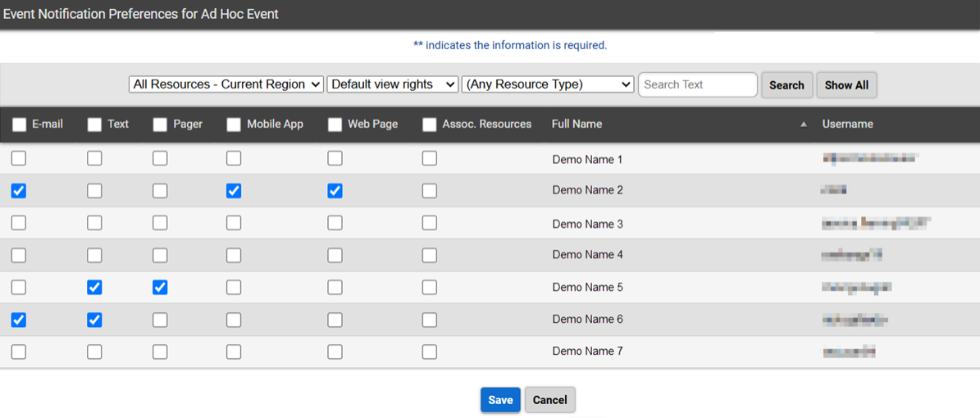This screenshot has width=980, height=418.
Task: Uncheck Text for Demo Name 5
Action: 94,288
